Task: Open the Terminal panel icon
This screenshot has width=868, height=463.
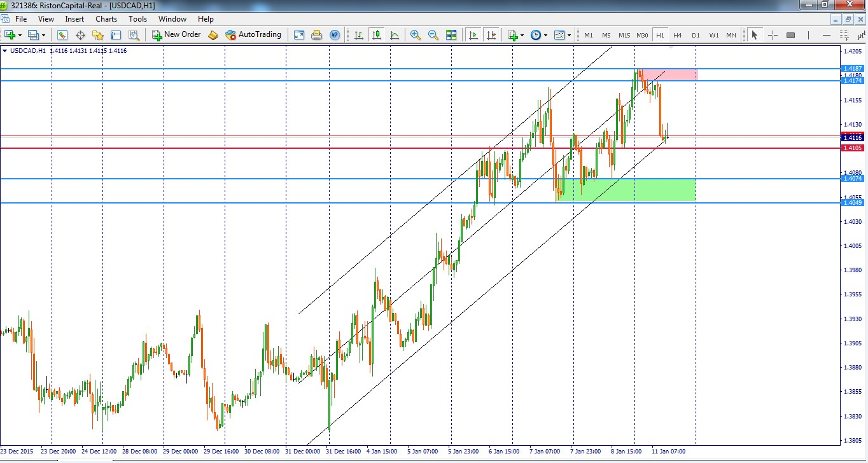Action: [116, 35]
